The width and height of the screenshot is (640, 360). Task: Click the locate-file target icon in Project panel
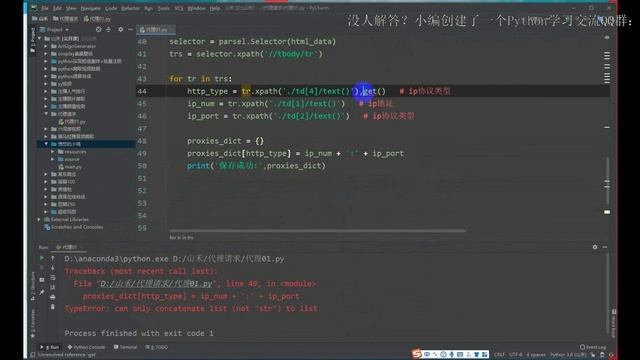98,29
